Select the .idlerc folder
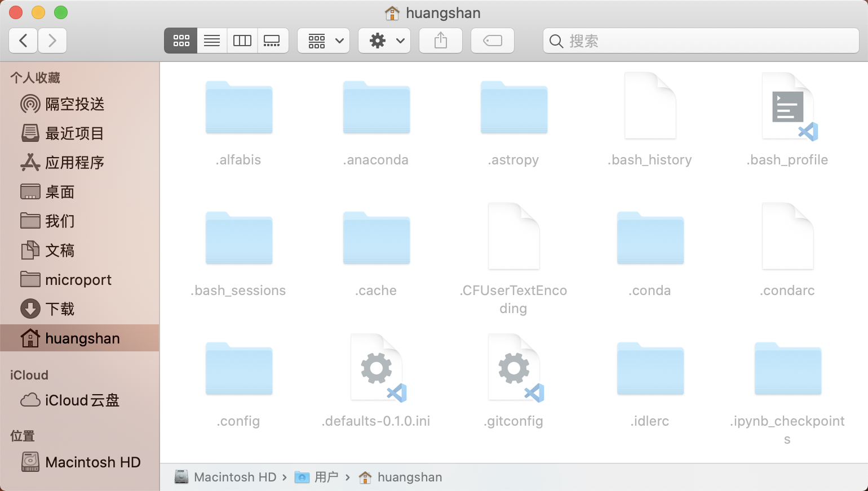Viewport: 868px width, 491px height. click(x=650, y=369)
